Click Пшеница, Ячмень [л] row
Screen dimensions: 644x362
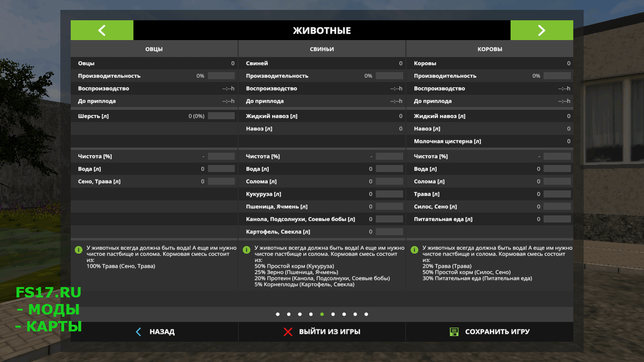[322, 206]
